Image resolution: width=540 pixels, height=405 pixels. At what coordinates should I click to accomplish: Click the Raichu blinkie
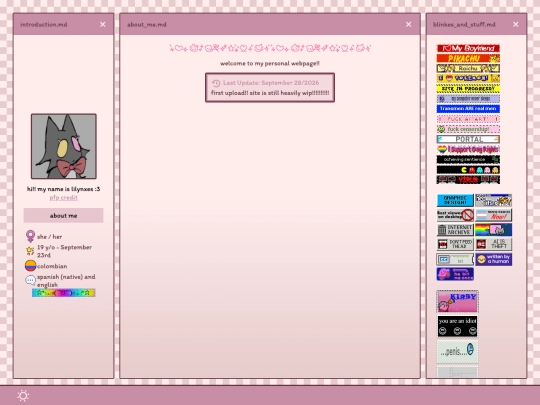(468, 68)
